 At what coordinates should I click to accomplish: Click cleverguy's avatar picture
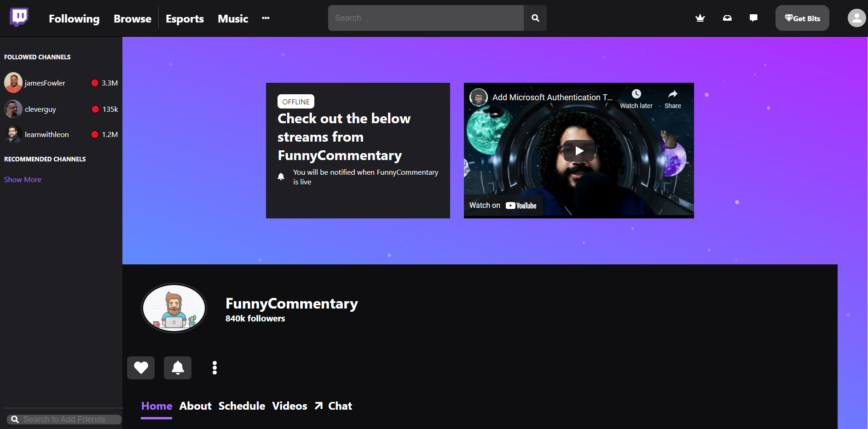tap(13, 109)
